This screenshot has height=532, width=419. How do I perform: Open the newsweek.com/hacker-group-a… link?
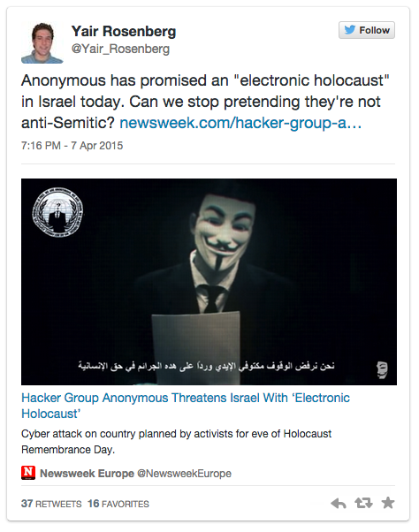click(240, 123)
